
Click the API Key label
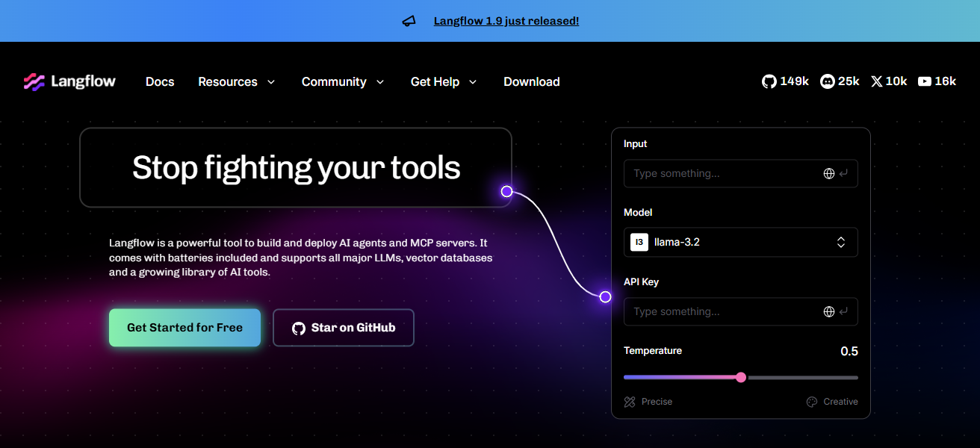tap(641, 282)
